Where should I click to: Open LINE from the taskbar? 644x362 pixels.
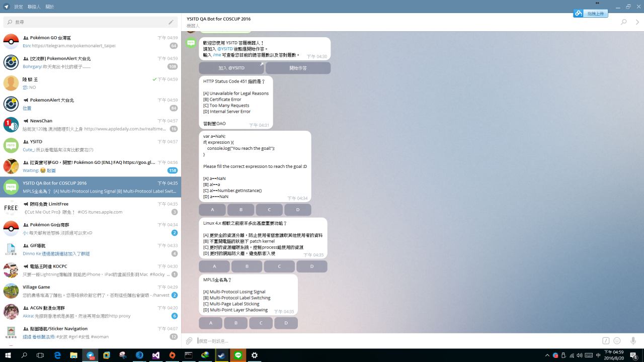pos(238,355)
